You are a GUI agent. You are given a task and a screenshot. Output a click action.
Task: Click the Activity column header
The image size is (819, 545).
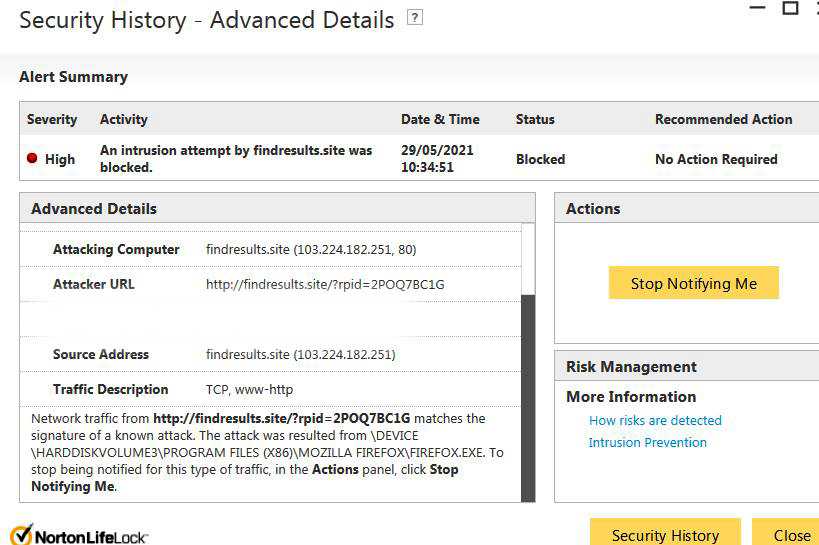[x=124, y=119]
